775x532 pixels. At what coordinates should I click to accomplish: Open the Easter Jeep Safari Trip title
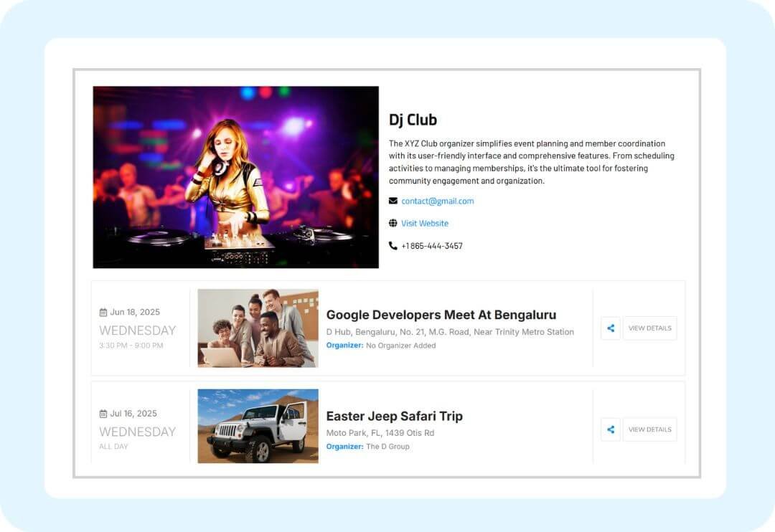pos(394,416)
